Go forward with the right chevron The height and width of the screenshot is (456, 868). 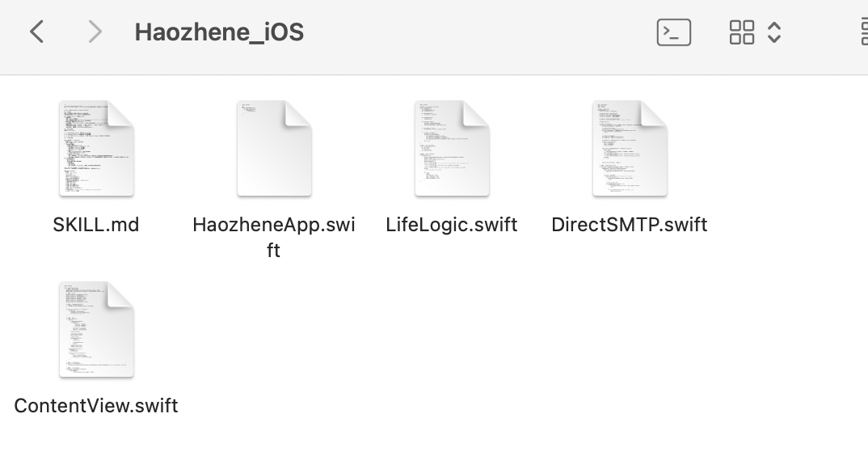coord(95,32)
